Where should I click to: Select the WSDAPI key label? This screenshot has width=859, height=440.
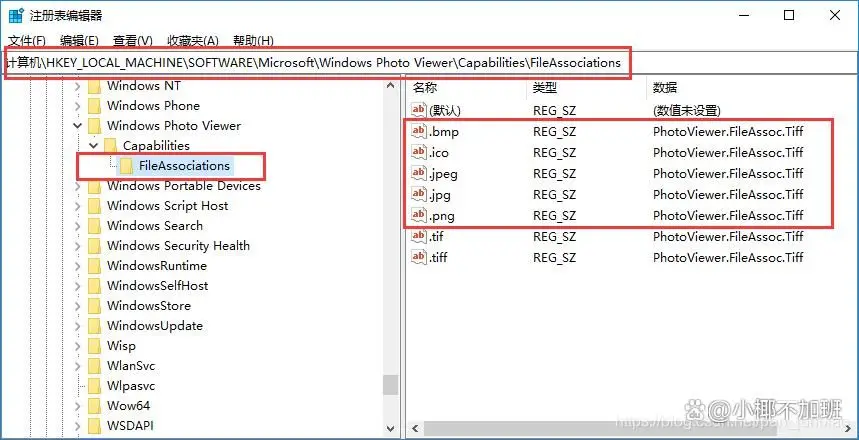[x=130, y=426]
